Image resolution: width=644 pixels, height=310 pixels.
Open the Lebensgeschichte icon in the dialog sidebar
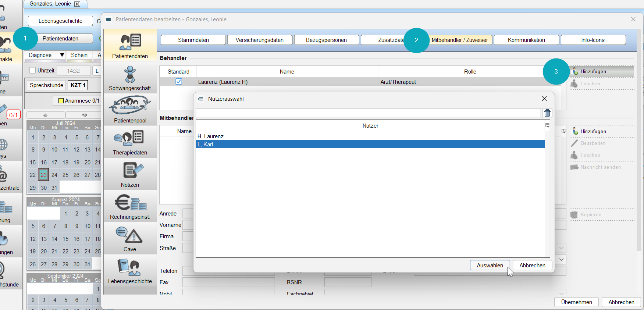[130, 271]
